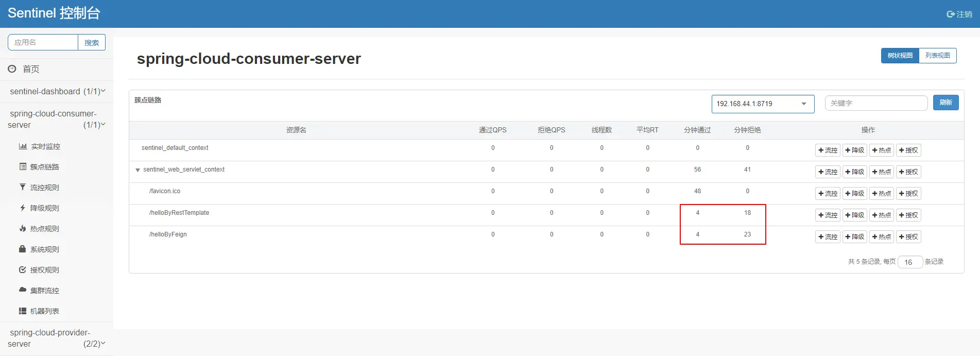Add 流控 rule for sentinel_default_context

click(x=828, y=150)
